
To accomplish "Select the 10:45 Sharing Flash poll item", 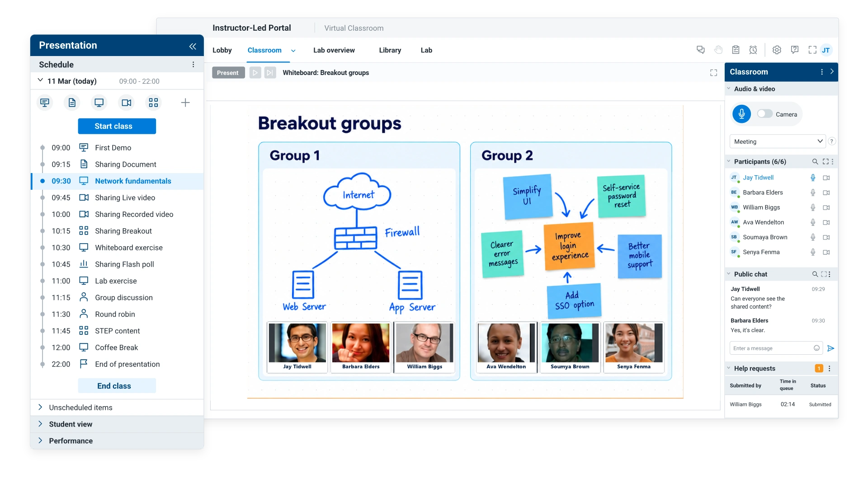I will click(117, 264).
